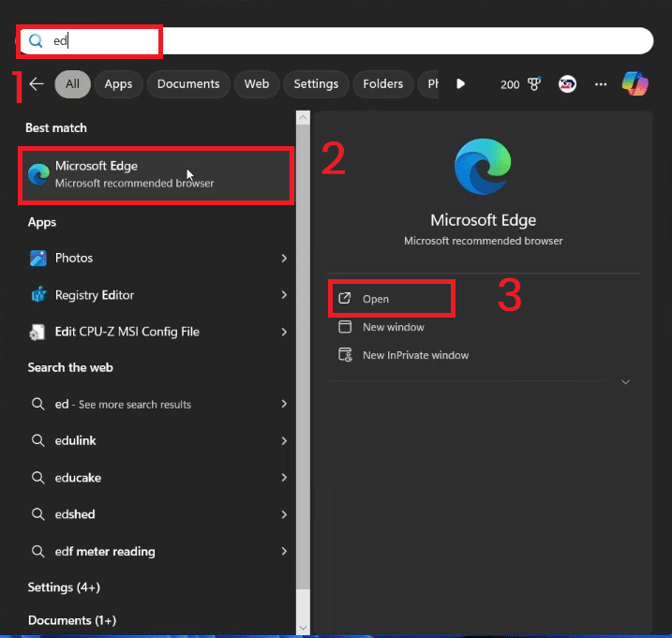Click large Microsoft Edge logo in preview
672x638 pixels.
coord(483,168)
